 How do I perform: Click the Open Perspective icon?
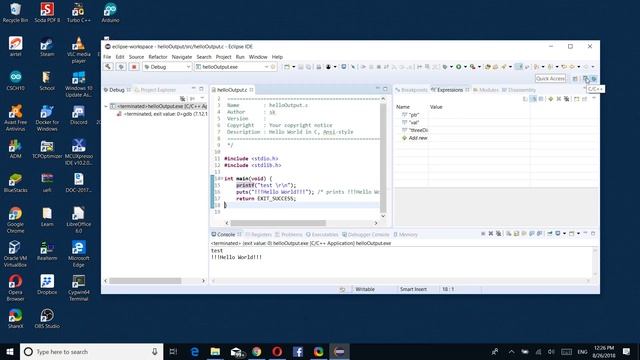pos(575,79)
